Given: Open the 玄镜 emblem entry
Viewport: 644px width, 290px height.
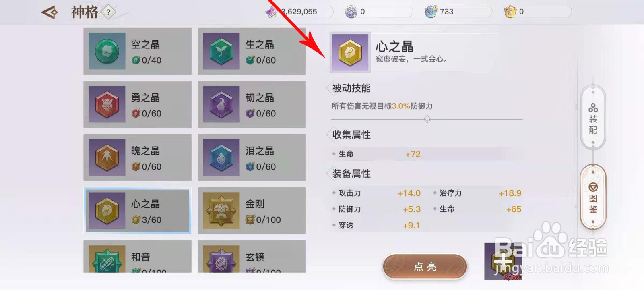Looking at the screenshot, I should [x=252, y=257].
